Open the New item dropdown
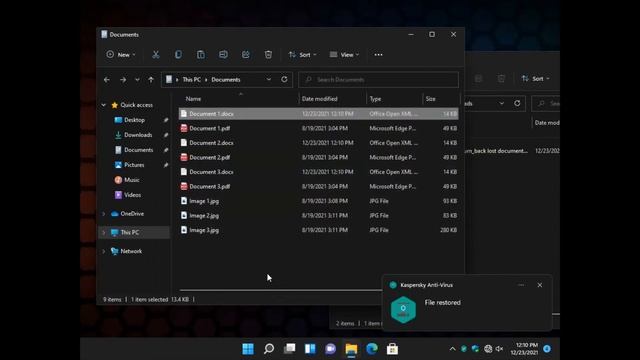 (121, 55)
